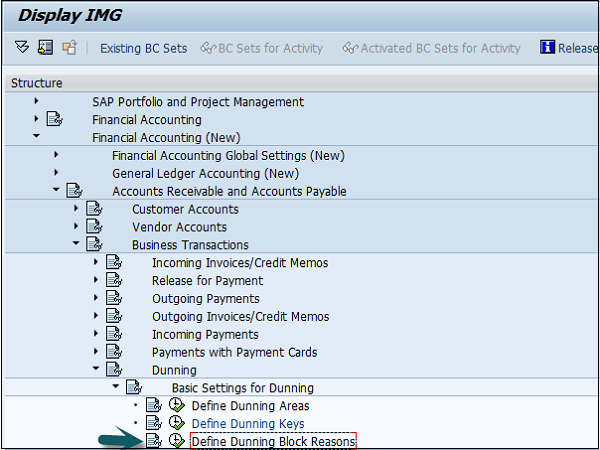The image size is (600, 450).
Task: Collapse the Dunning tree node
Action: coord(97,369)
